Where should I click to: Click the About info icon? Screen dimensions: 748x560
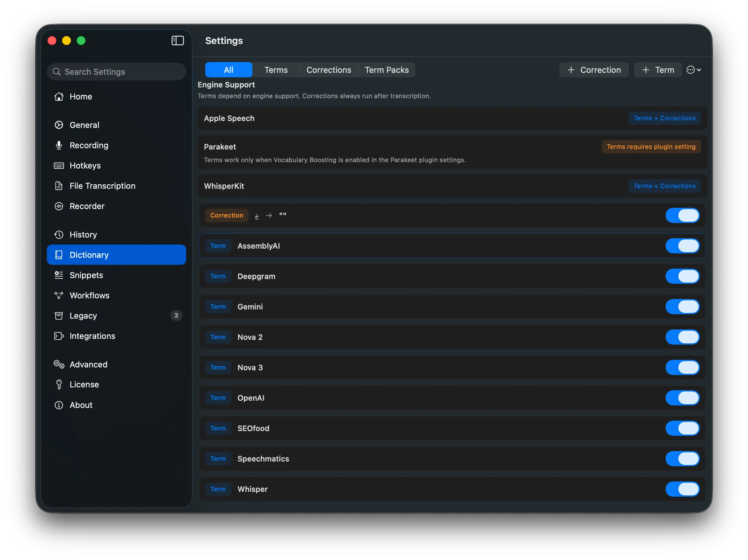[x=59, y=405]
